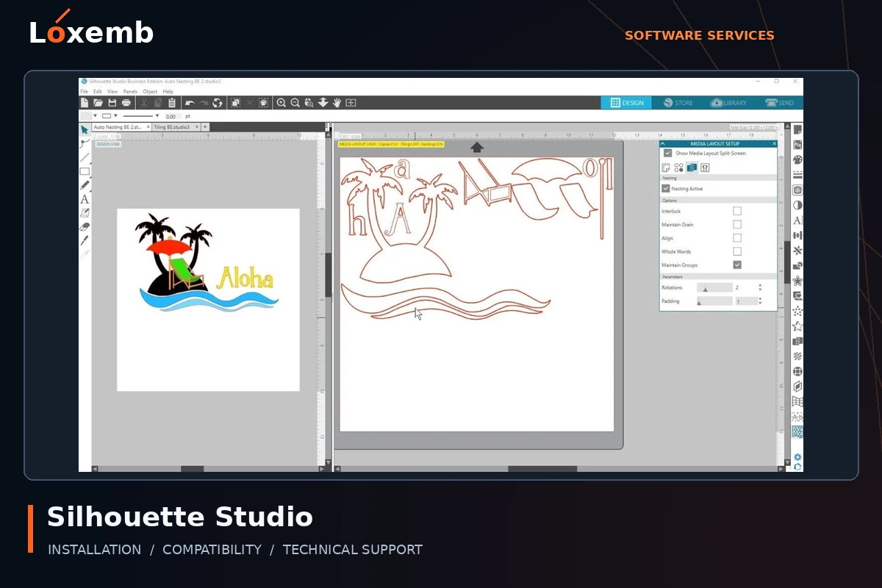The width and height of the screenshot is (882, 588).
Task: Select the Rectangle shape tool
Action: pos(85,171)
